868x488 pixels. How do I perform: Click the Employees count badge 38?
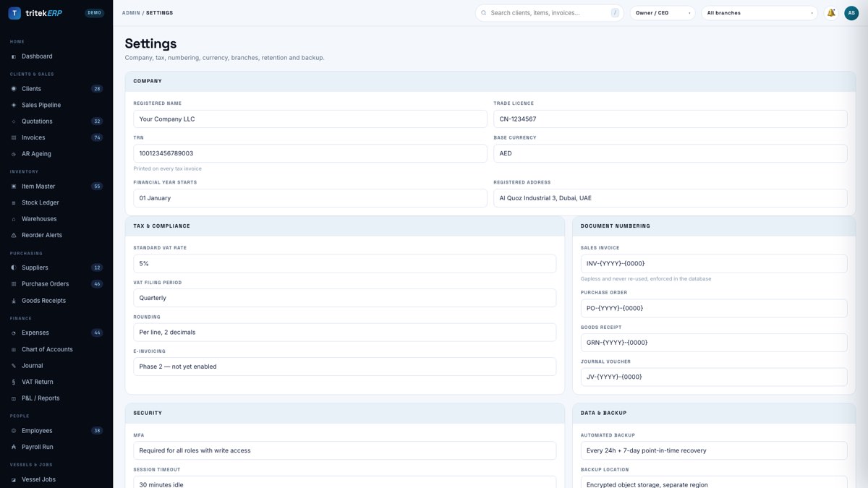[97, 431]
